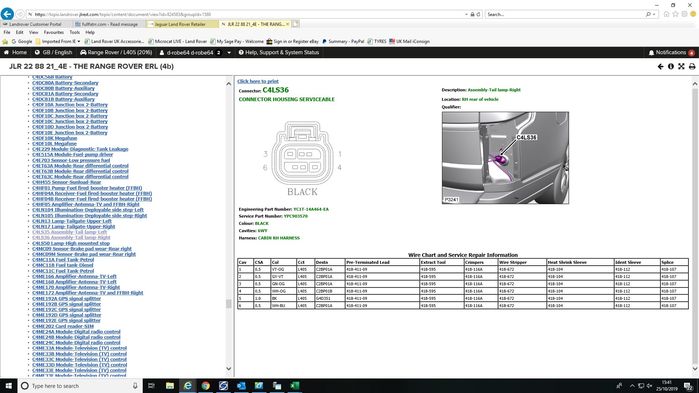
Task: Expand document to fullscreen view
Action: coord(681,66)
